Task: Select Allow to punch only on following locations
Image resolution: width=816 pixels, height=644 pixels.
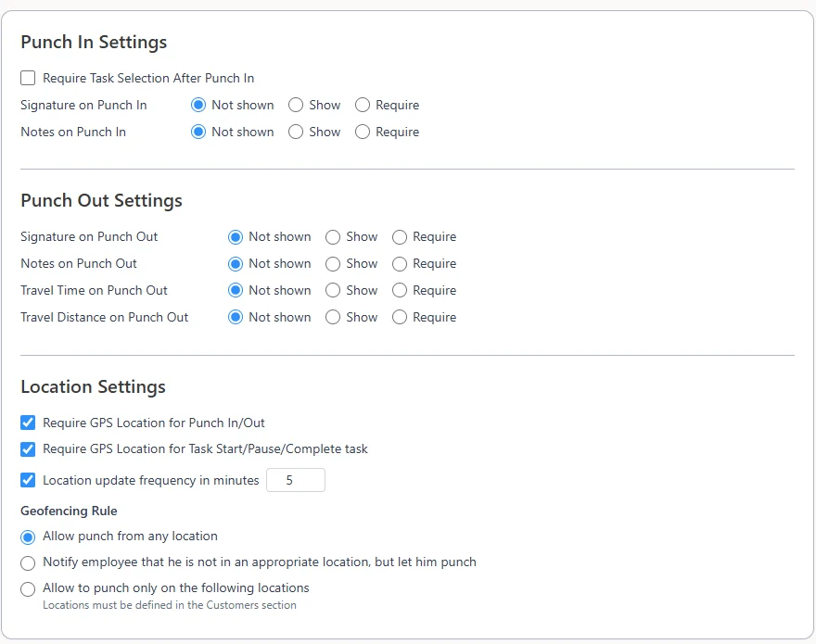Action: tap(28, 588)
